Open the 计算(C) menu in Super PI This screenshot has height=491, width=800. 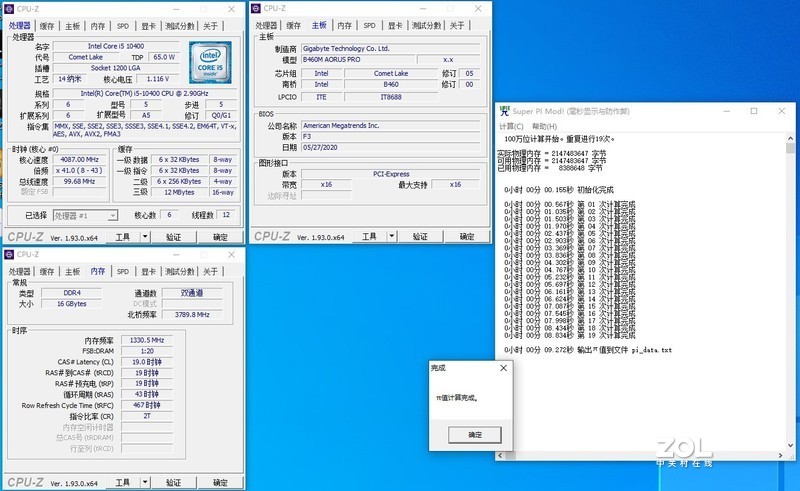[511, 126]
